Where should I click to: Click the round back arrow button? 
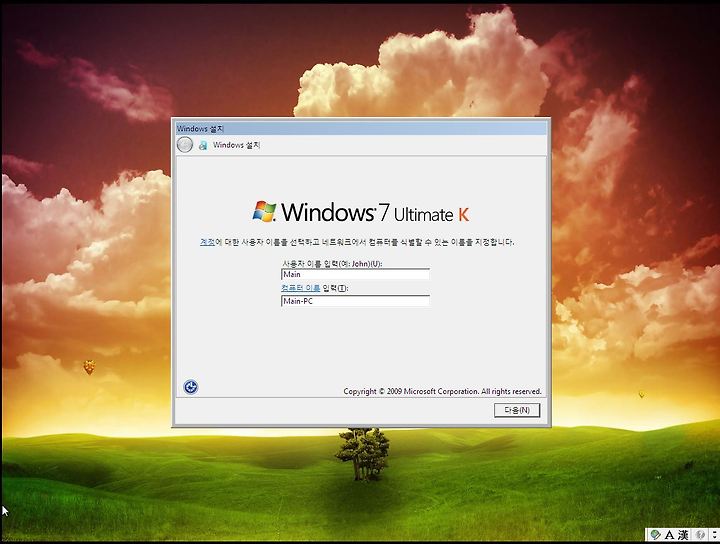tap(185, 145)
